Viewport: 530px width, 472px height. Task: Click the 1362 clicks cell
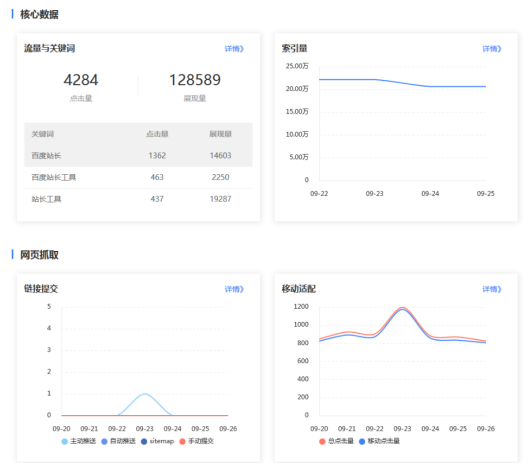[x=157, y=156]
